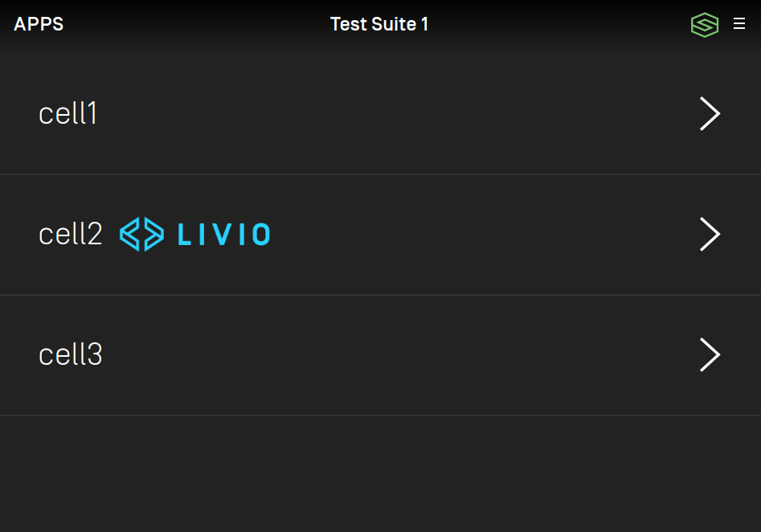Expand cell2 using its right chevron
Image resolution: width=761 pixels, height=532 pixels.
(x=710, y=234)
